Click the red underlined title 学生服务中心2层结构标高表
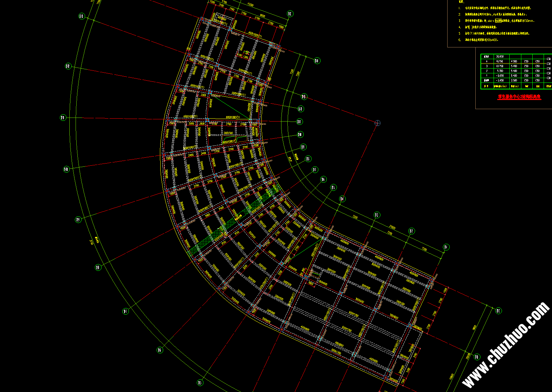Viewport: 552px width, 392px height. point(519,97)
